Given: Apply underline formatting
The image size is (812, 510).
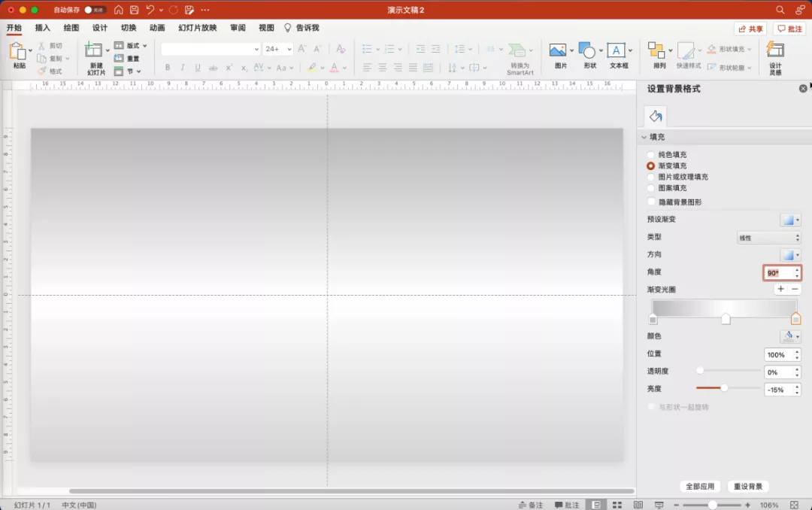Looking at the screenshot, I should pyautogui.click(x=198, y=68).
